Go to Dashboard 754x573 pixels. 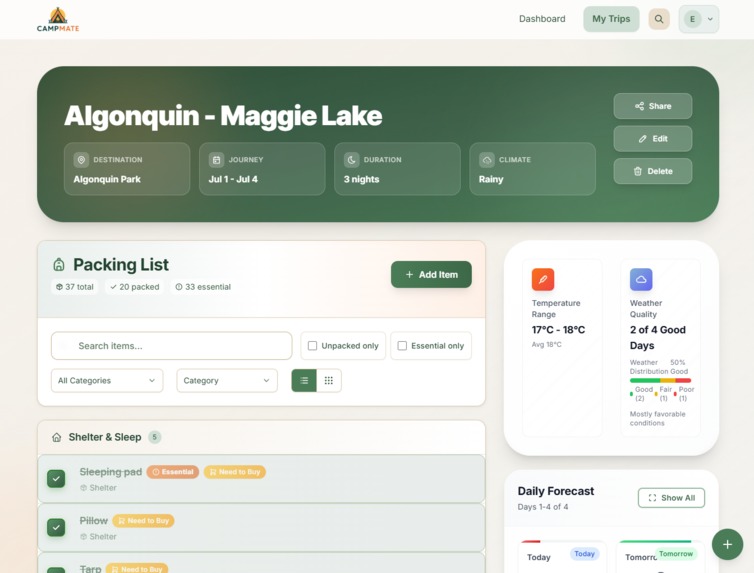542,19
